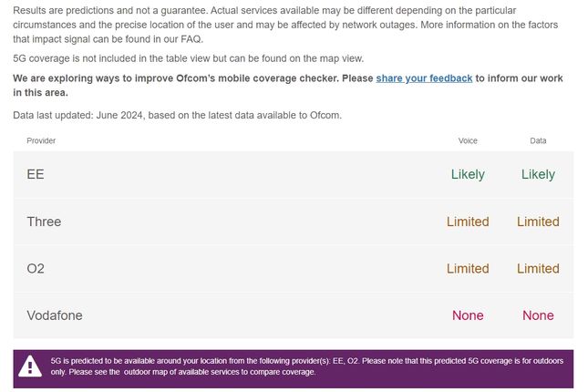
Task: Click Three's Data 'Limited' status
Action: pyautogui.click(x=538, y=222)
